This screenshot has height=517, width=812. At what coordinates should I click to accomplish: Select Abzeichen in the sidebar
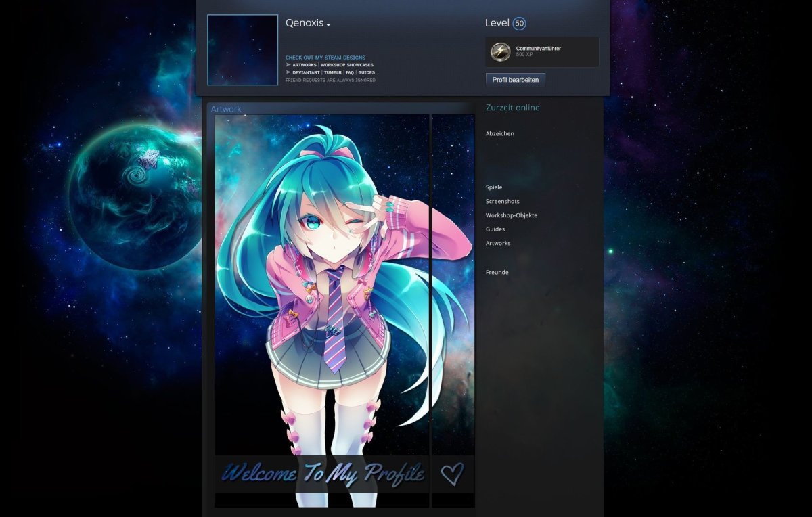point(500,134)
